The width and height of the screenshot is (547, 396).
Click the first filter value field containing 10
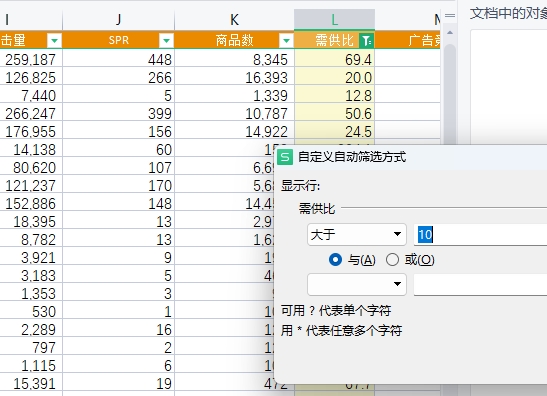pos(480,234)
